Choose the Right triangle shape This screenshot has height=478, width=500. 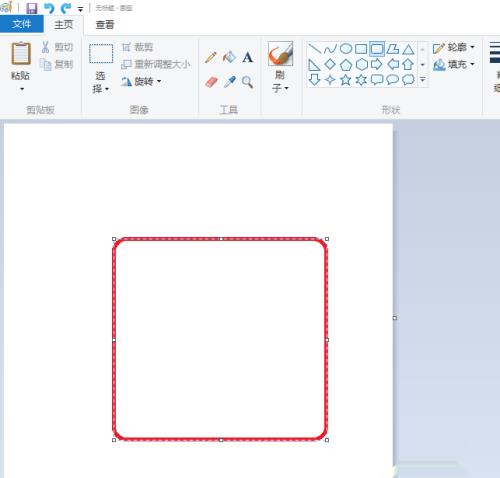click(x=314, y=65)
